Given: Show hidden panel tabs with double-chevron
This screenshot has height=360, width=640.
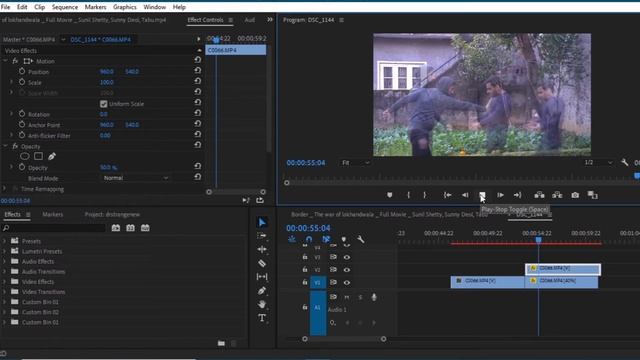Looking at the screenshot, I should (x=270, y=19).
